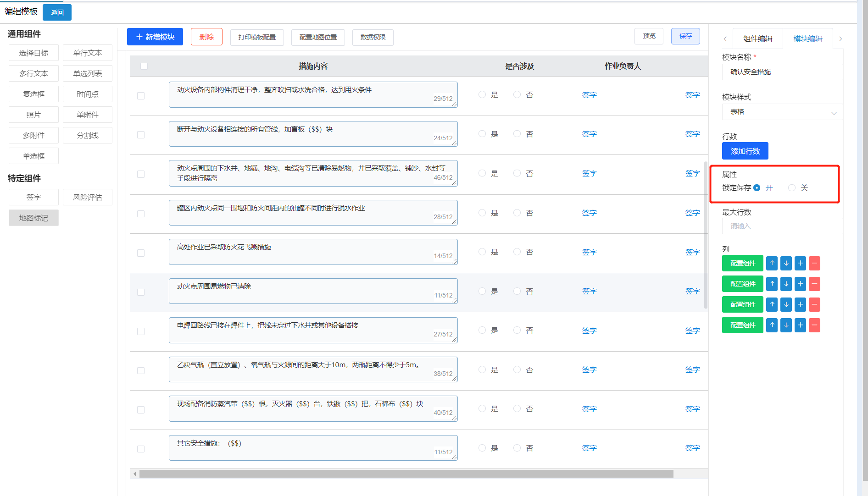This screenshot has height=496, width=868.
Task: Click the 模块名称 input field
Action: click(783, 72)
